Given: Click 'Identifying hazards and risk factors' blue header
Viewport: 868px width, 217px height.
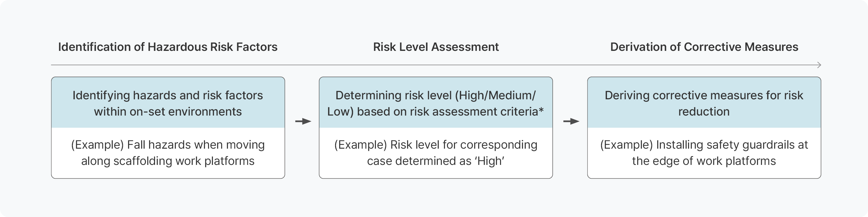Looking at the screenshot, I should point(168,102).
